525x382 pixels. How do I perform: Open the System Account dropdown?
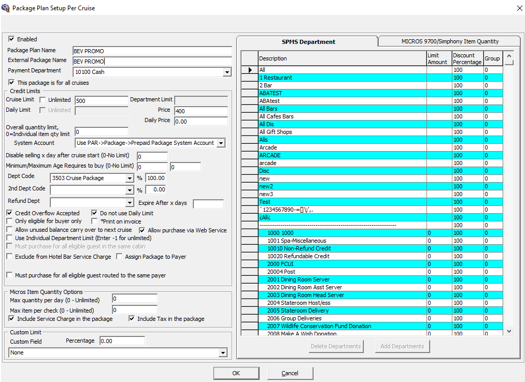[221, 143]
